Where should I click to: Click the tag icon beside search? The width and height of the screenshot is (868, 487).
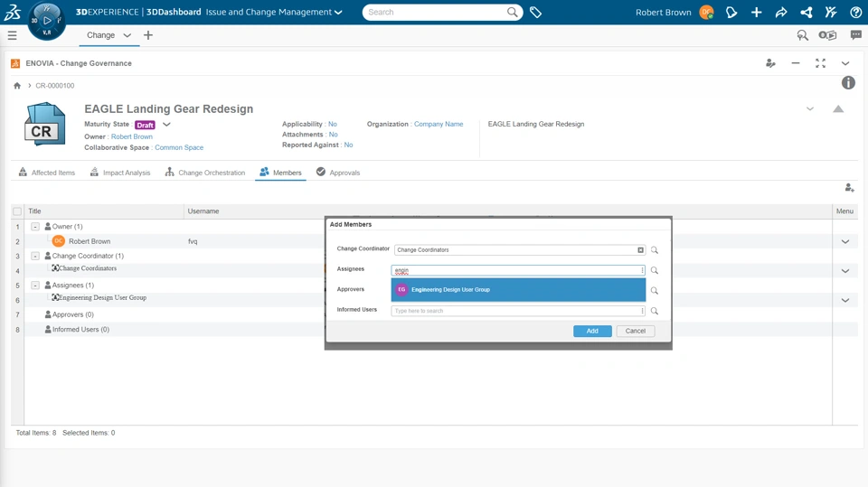pyautogui.click(x=535, y=12)
